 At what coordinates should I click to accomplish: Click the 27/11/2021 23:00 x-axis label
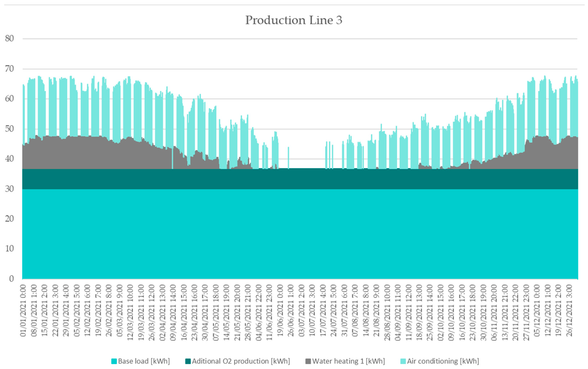coord(526,312)
